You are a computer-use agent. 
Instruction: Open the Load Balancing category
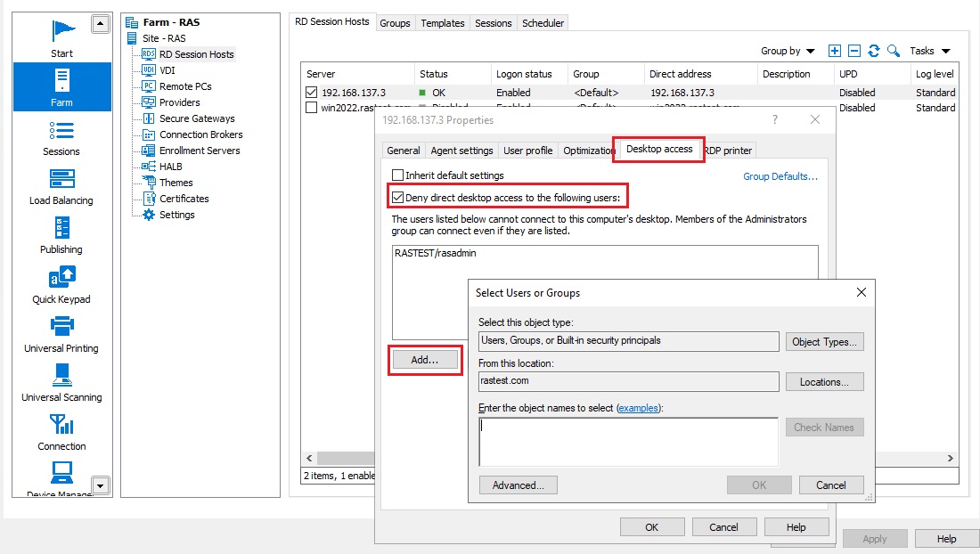pyautogui.click(x=61, y=187)
